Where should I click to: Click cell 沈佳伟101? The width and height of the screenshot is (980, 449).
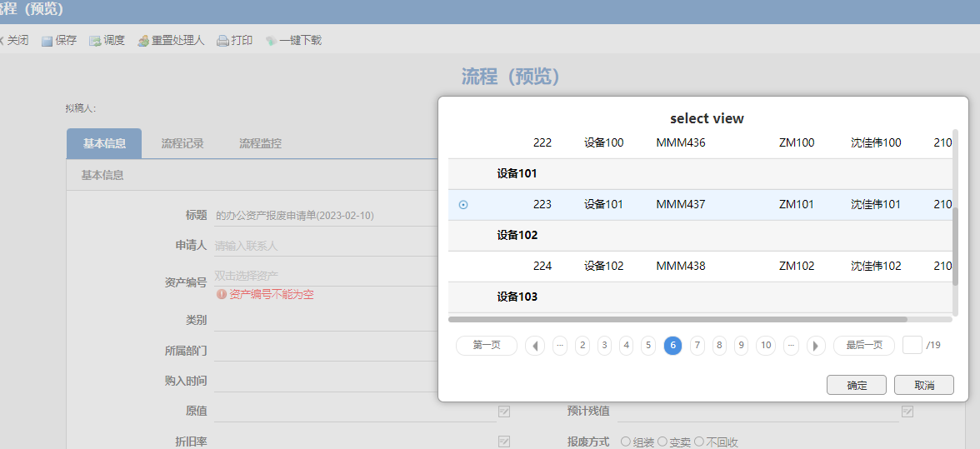click(x=876, y=204)
